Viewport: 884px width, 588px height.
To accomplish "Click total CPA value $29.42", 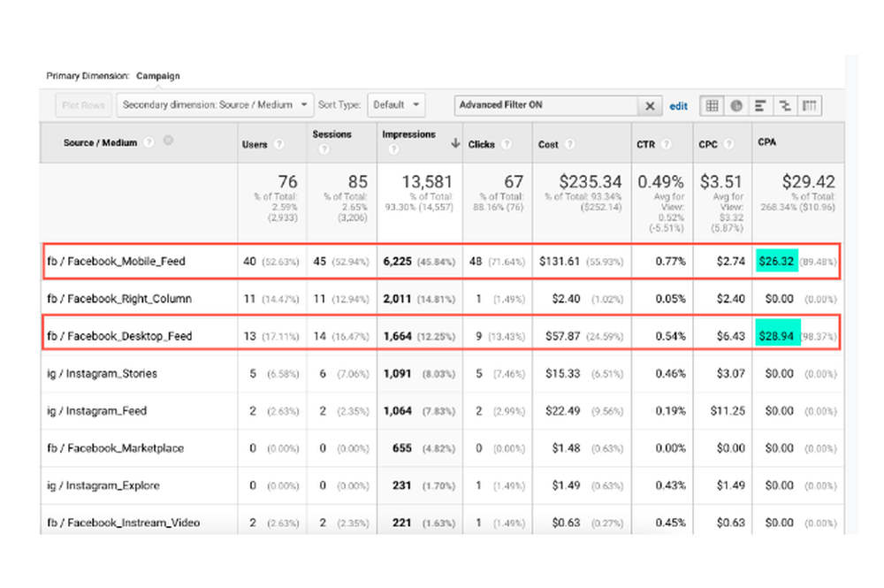I will click(809, 181).
